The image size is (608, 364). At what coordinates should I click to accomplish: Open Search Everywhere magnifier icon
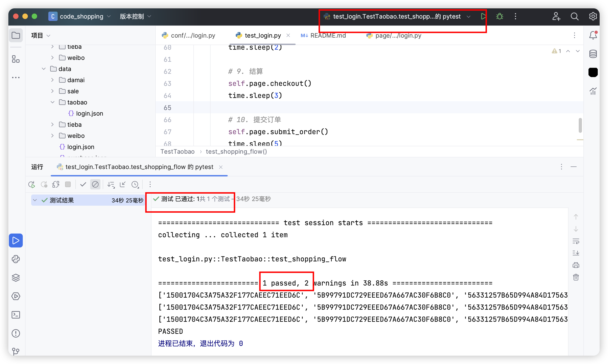click(x=574, y=16)
